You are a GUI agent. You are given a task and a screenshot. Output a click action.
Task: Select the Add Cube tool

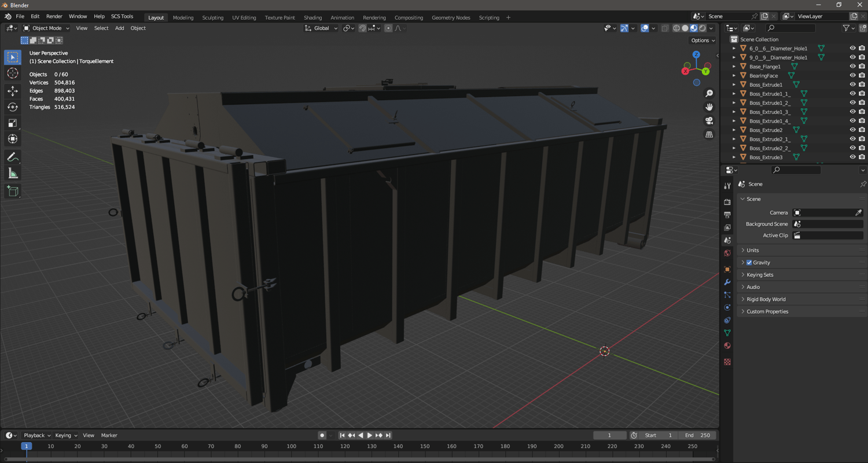pyautogui.click(x=13, y=191)
